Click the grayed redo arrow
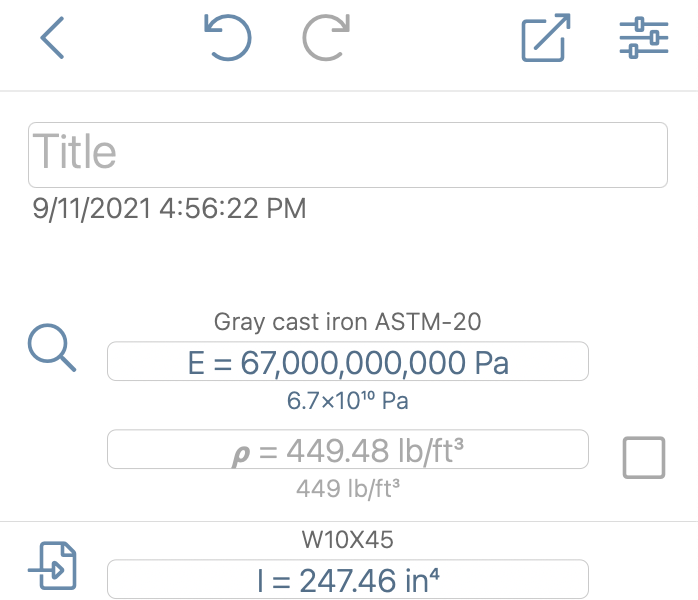Screen dimensions: 698x600 326,37
